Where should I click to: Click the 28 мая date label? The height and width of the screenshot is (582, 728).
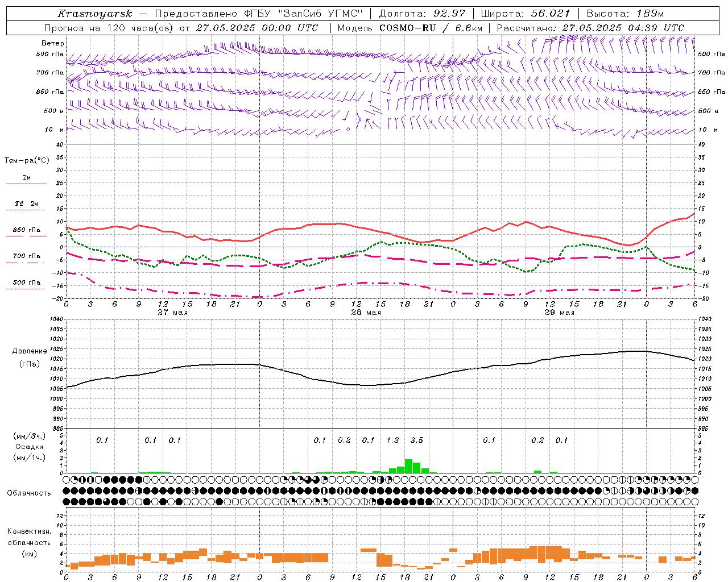pos(366,313)
